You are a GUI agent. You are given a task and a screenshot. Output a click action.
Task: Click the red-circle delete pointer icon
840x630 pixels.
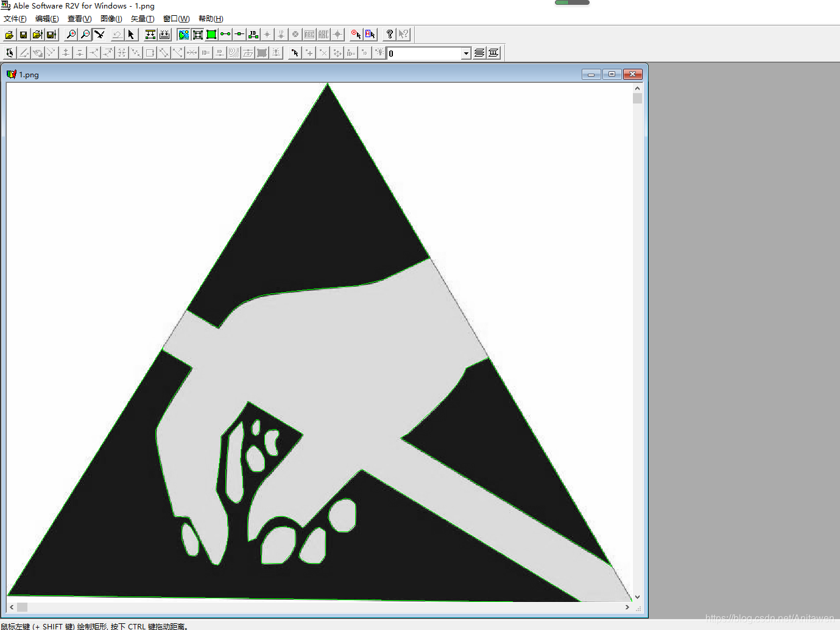[356, 35]
